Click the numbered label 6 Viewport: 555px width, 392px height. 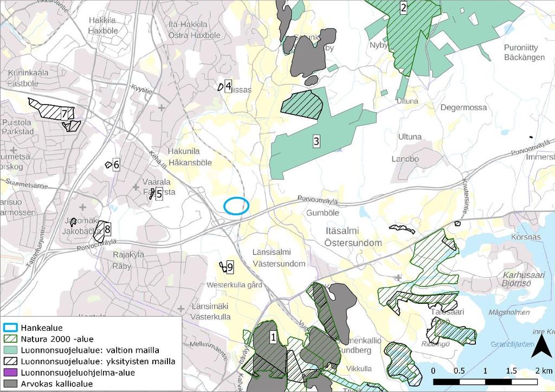(116, 165)
